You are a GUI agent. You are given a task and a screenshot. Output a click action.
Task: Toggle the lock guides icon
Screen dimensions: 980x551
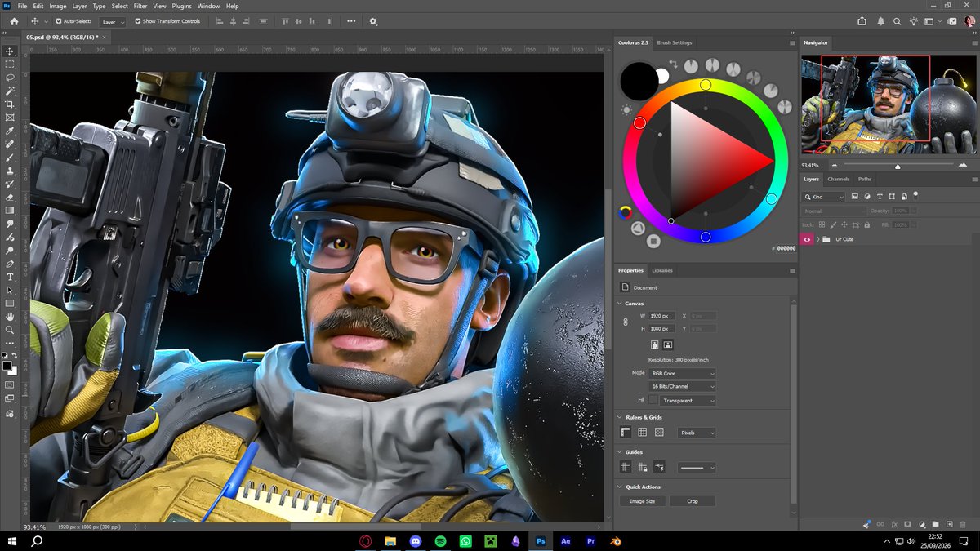pos(643,467)
